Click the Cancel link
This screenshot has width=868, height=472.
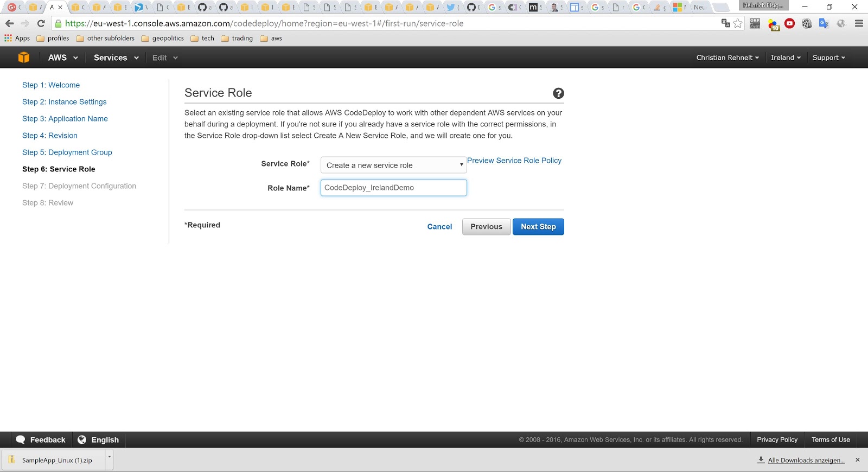point(439,227)
